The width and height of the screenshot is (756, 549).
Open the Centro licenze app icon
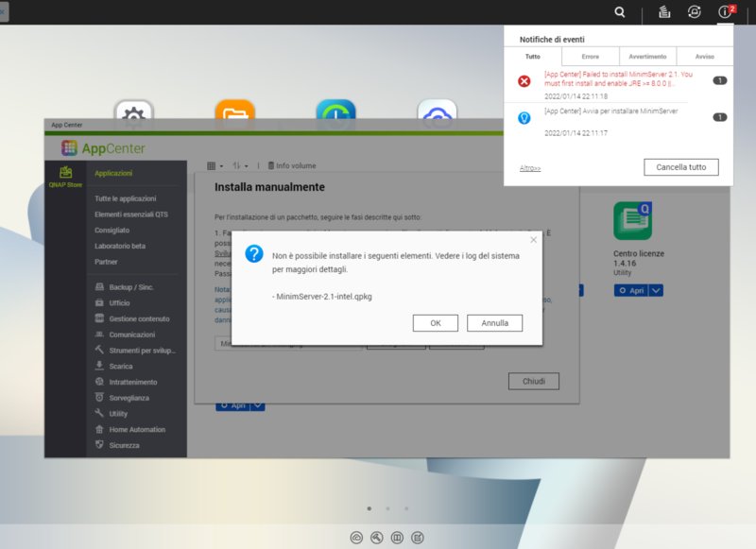tap(632, 221)
